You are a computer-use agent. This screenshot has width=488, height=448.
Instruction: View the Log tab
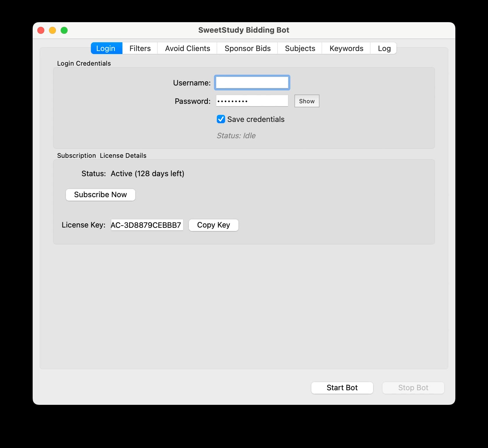(384, 48)
